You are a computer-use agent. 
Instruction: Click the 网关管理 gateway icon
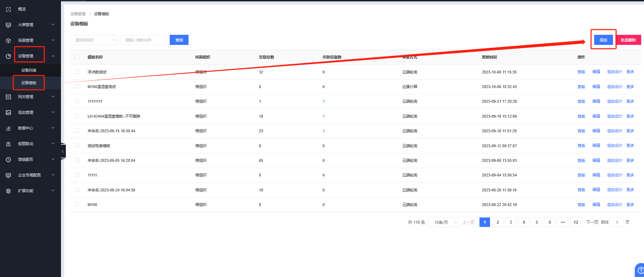[8, 97]
